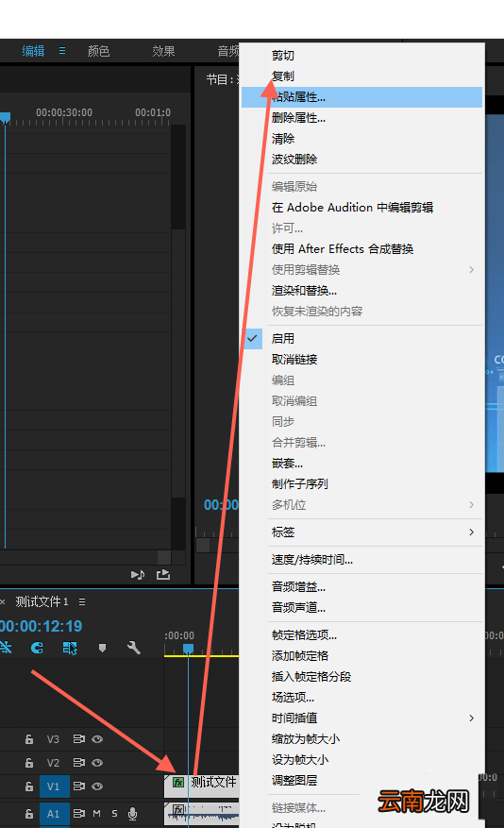The image size is (504, 828).
Task: Toggle the snap magnet icon in timeline
Action: [x=37, y=648]
